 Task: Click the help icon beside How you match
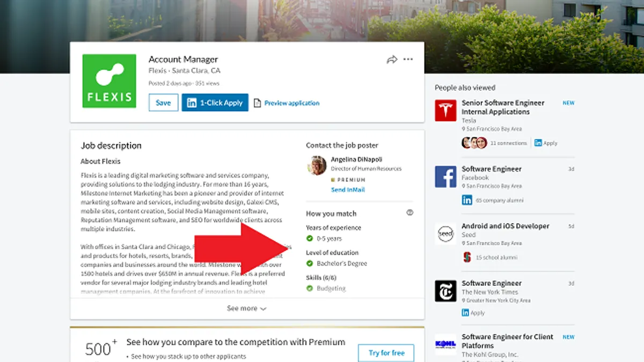pyautogui.click(x=410, y=213)
